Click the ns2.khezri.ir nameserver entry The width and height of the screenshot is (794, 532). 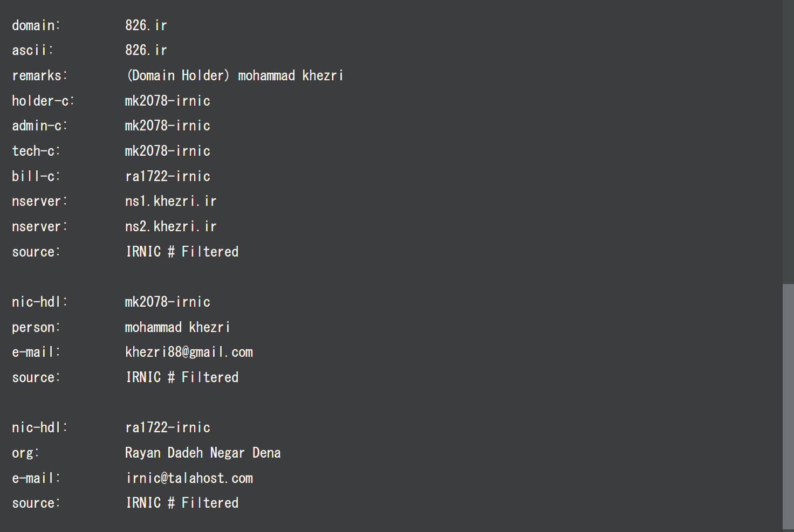(170, 226)
